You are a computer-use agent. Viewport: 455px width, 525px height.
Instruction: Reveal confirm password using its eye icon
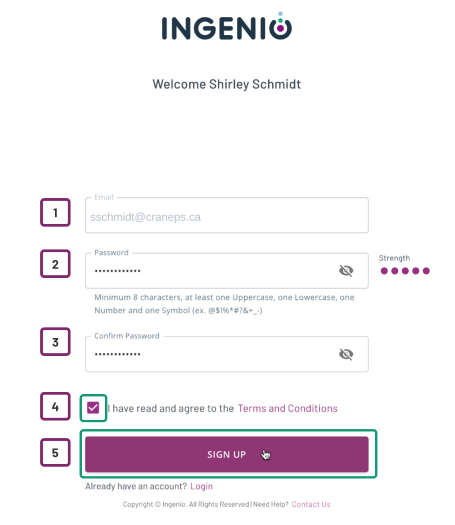[346, 354]
